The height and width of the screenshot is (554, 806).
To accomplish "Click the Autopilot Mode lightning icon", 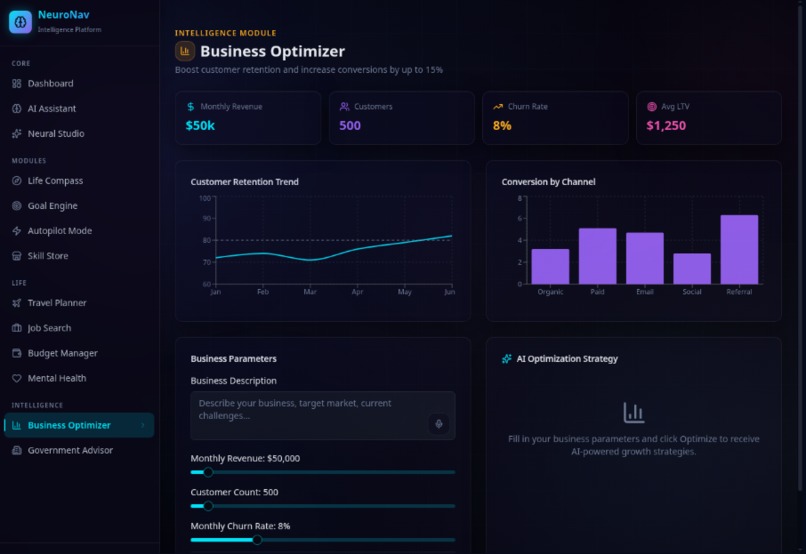I will click(16, 231).
